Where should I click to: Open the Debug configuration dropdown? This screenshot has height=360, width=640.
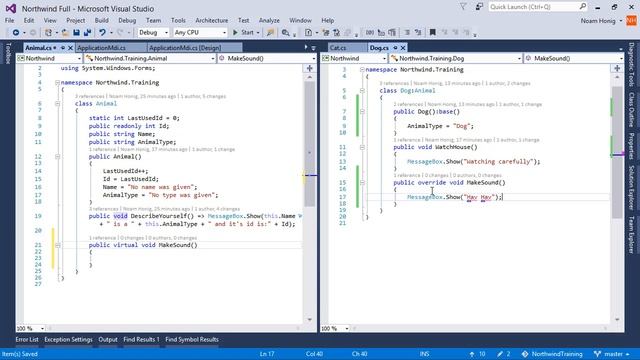click(x=153, y=32)
